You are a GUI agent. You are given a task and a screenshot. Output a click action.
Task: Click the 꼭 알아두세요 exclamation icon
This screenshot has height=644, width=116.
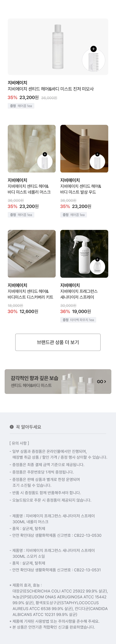pos(12,427)
